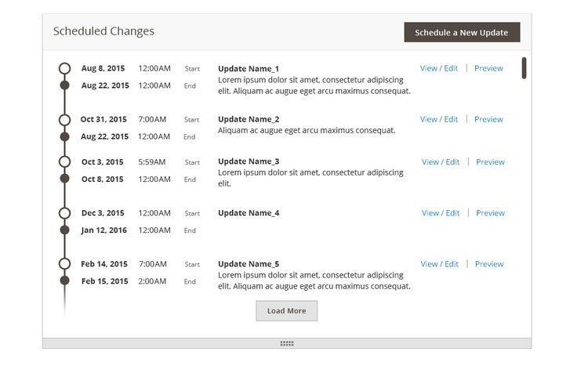Preview Update Name_2
The height and width of the screenshot is (366, 588).
pos(488,119)
